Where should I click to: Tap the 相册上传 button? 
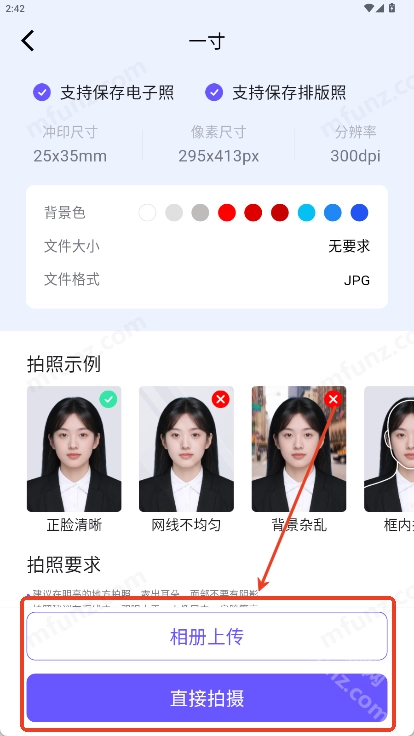pos(207,636)
